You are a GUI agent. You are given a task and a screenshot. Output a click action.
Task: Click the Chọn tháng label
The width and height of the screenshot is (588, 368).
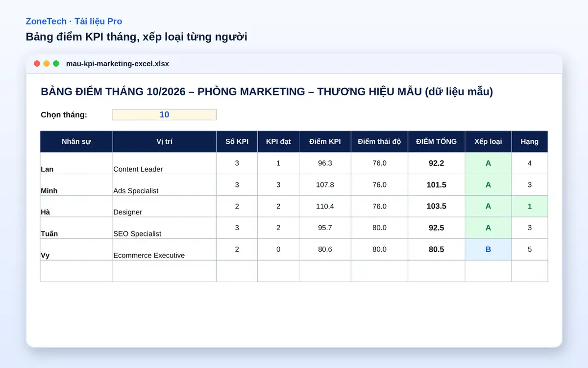64,115
